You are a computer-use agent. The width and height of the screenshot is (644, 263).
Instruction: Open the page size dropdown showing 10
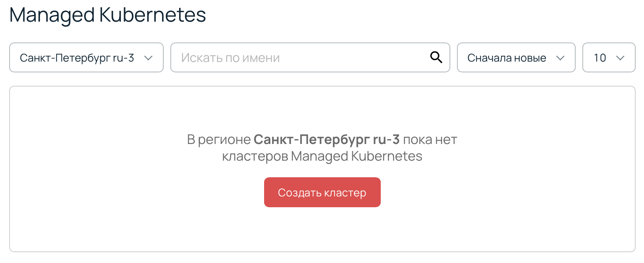coord(609,58)
